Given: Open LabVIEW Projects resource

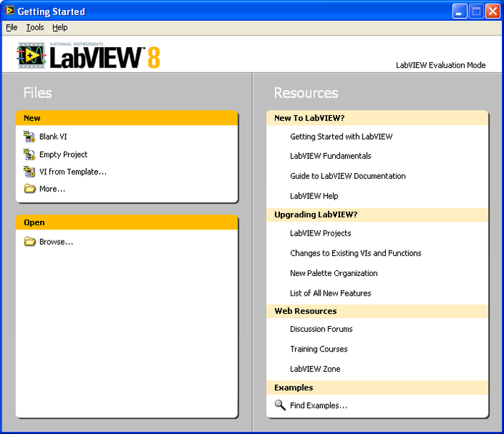Looking at the screenshot, I should point(321,233).
